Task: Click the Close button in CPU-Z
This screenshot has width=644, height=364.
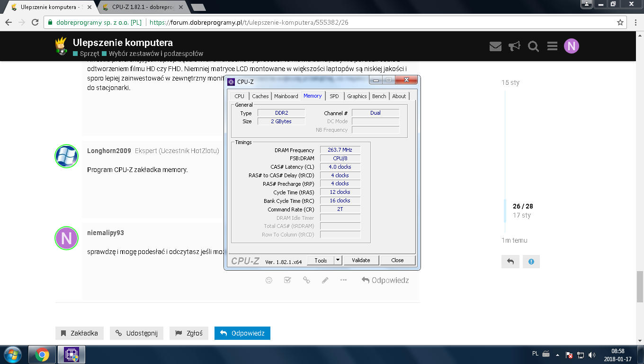Action: [397, 260]
